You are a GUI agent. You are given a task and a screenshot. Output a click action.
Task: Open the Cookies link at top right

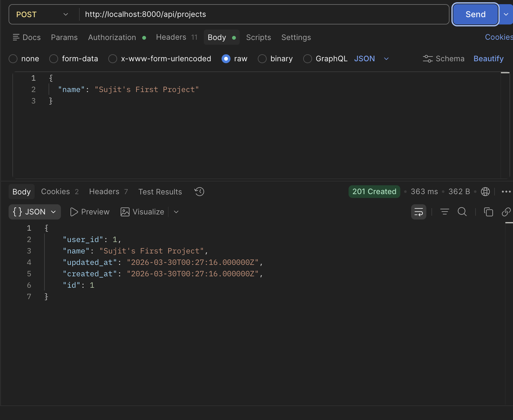tap(499, 37)
